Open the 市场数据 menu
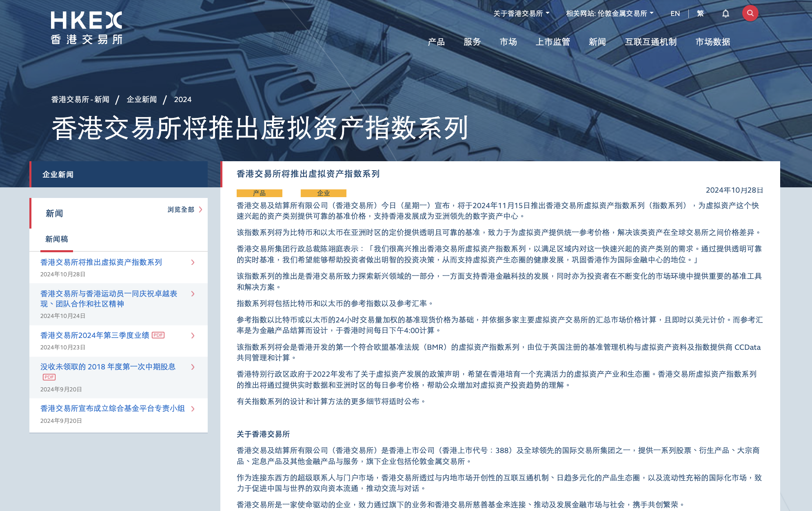Screen dimensions: 812x511 [712, 42]
